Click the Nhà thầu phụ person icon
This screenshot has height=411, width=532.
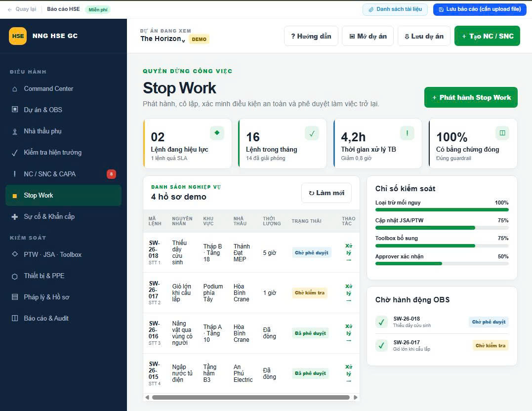15,132
